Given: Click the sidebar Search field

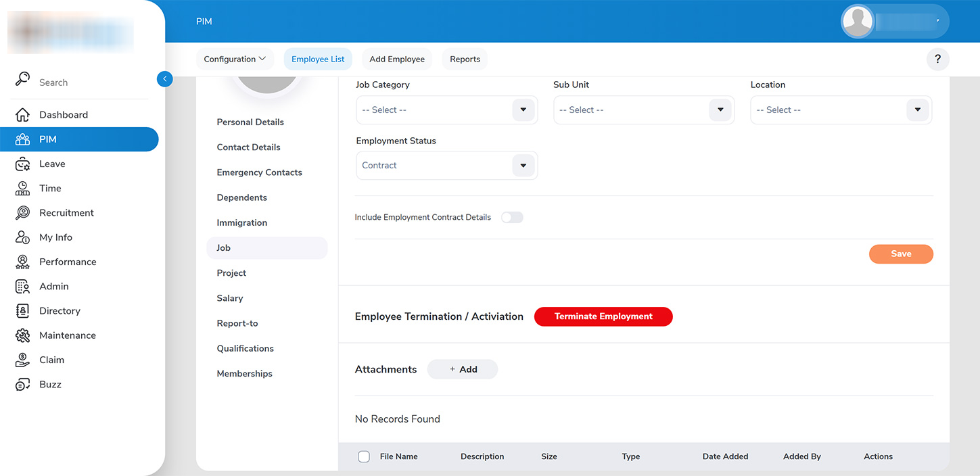Looking at the screenshot, I should coord(81,82).
